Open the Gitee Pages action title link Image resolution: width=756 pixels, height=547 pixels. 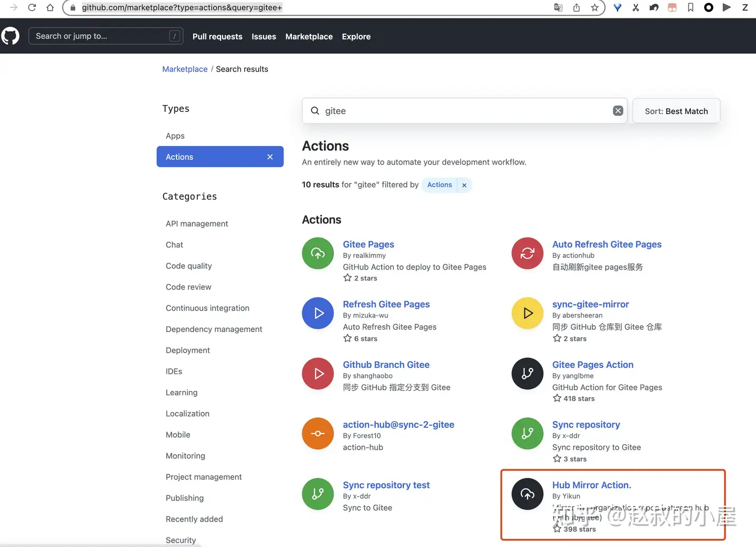pos(369,244)
